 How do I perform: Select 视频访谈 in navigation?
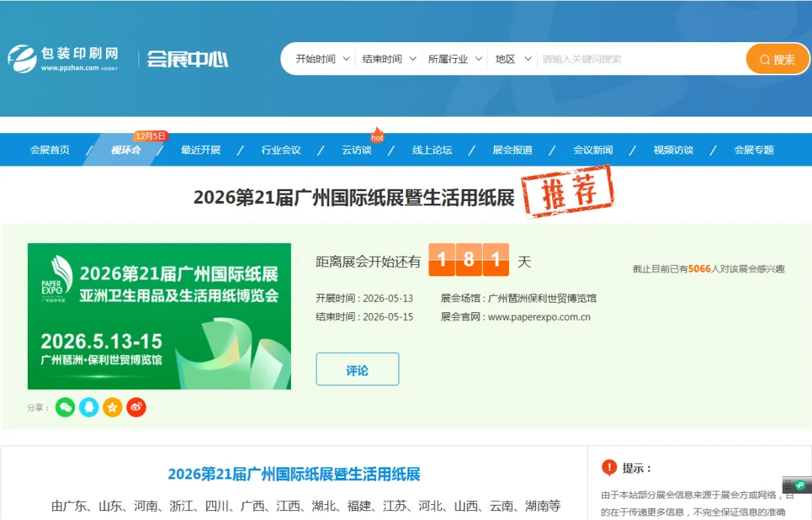(673, 150)
